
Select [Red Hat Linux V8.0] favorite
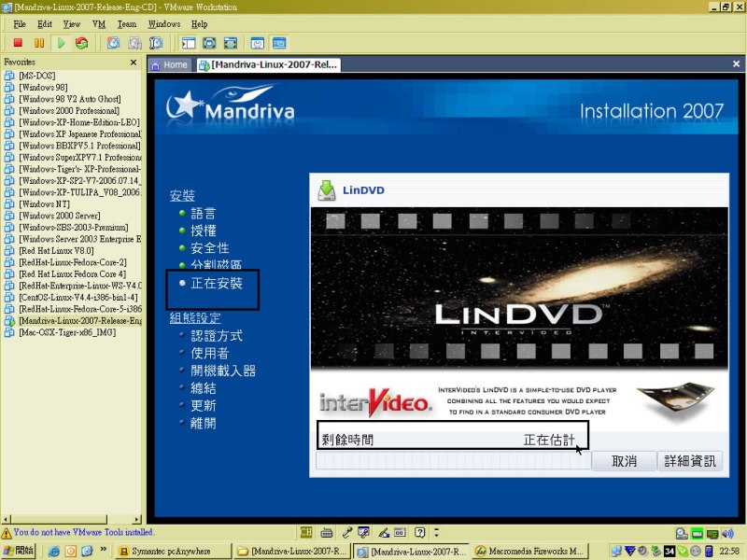point(57,250)
